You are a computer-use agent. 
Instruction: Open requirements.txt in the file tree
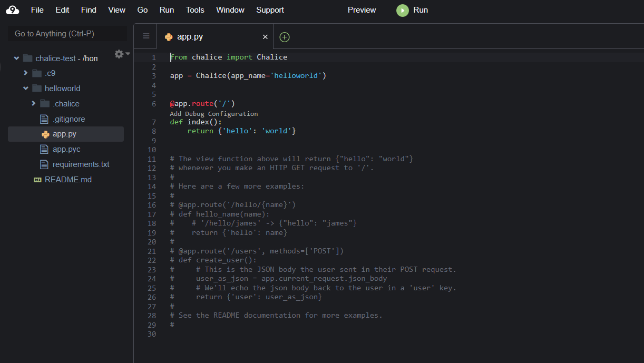[81, 164]
